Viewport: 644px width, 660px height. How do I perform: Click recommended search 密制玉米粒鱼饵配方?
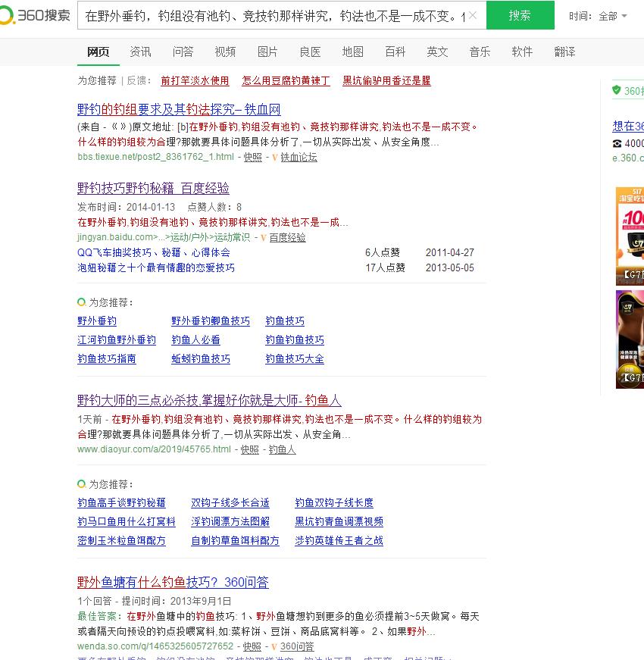point(122,541)
